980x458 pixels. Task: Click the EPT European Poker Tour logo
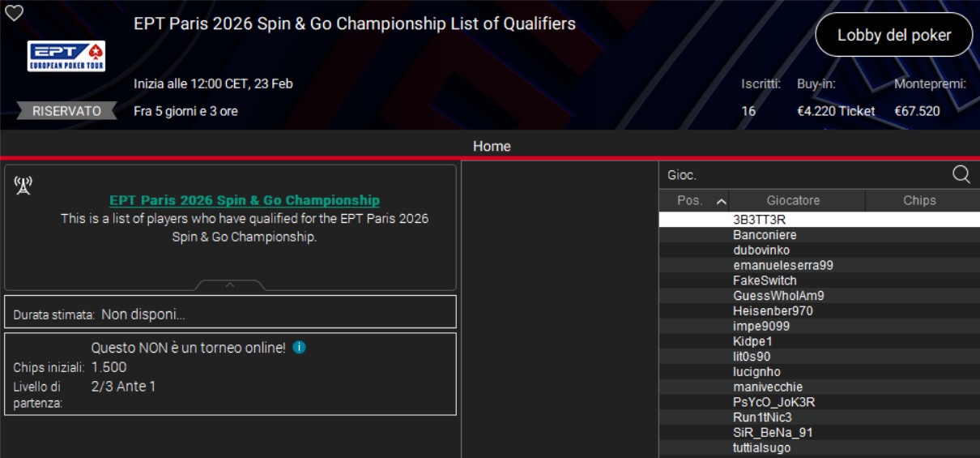66,56
